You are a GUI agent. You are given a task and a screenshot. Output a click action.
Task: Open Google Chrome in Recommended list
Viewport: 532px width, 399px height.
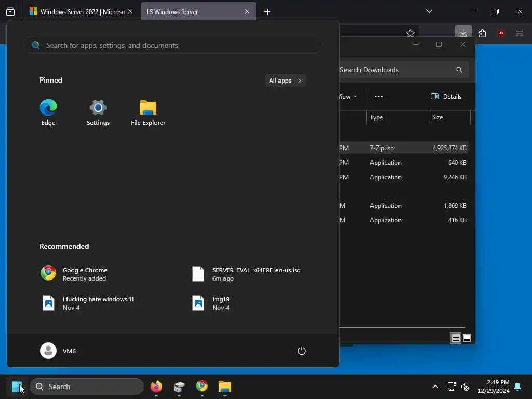point(74,274)
